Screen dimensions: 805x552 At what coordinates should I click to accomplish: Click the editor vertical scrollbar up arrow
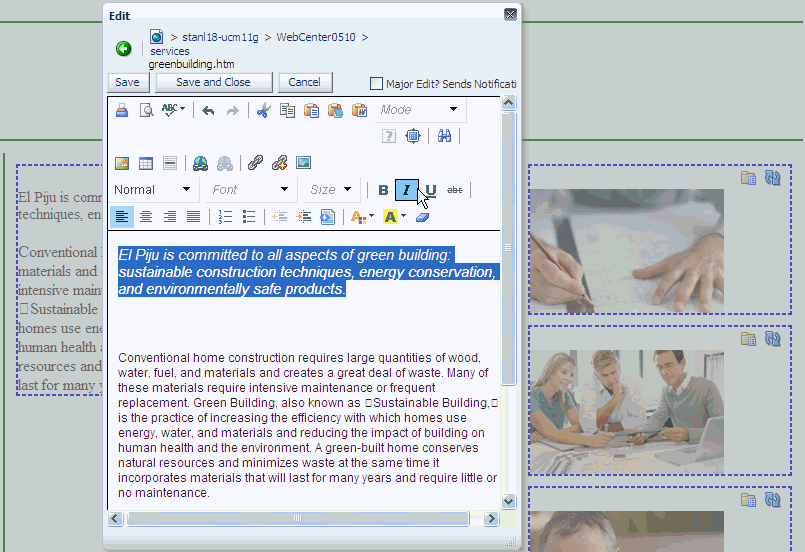(x=508, y=103)
